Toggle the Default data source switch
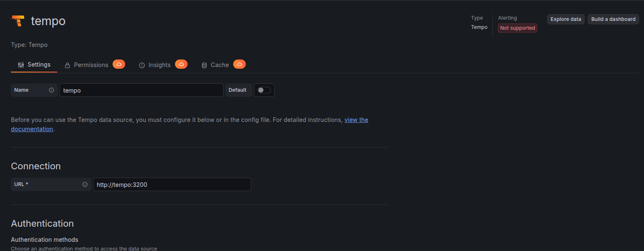Image resolution: width=644 pixels, height=251 pixels. click(x=264, y=90)
